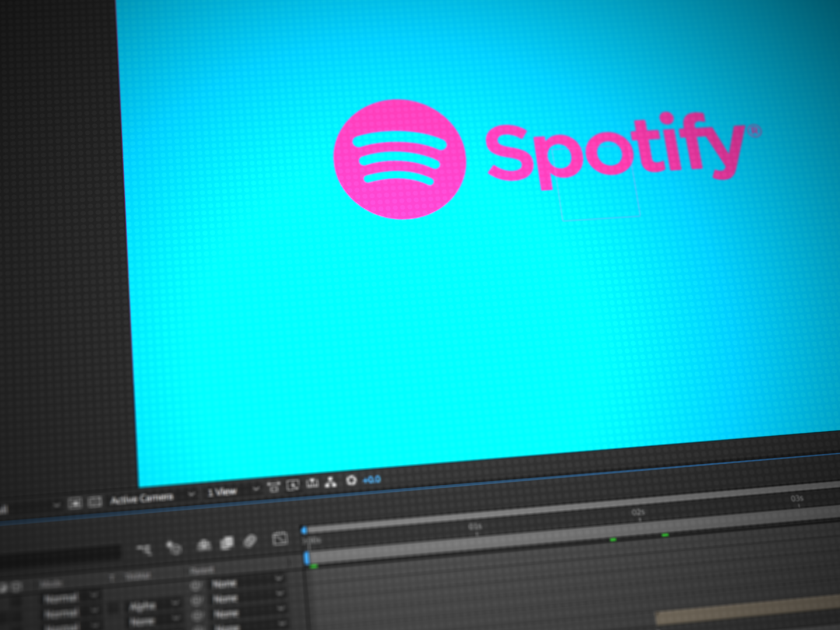The image size is (840, 630).
Task: Click the 01s mark on the time ruler
Action: [475, 527]
